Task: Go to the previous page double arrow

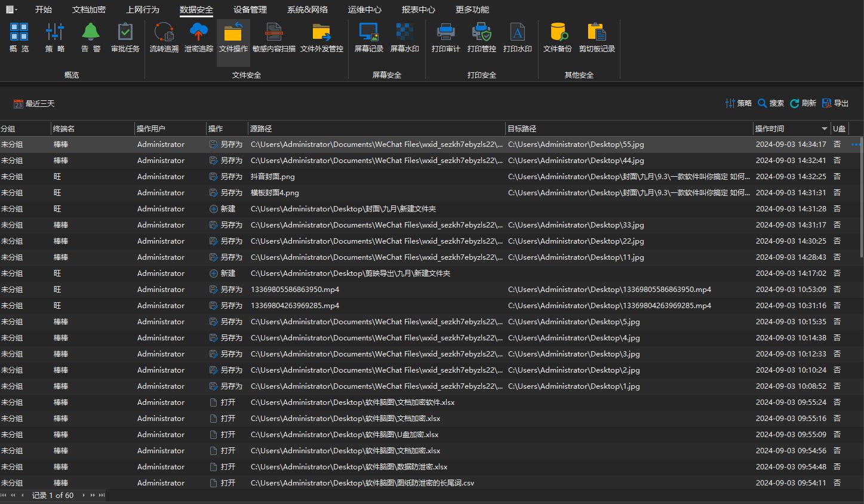Action: click(13, 495)
